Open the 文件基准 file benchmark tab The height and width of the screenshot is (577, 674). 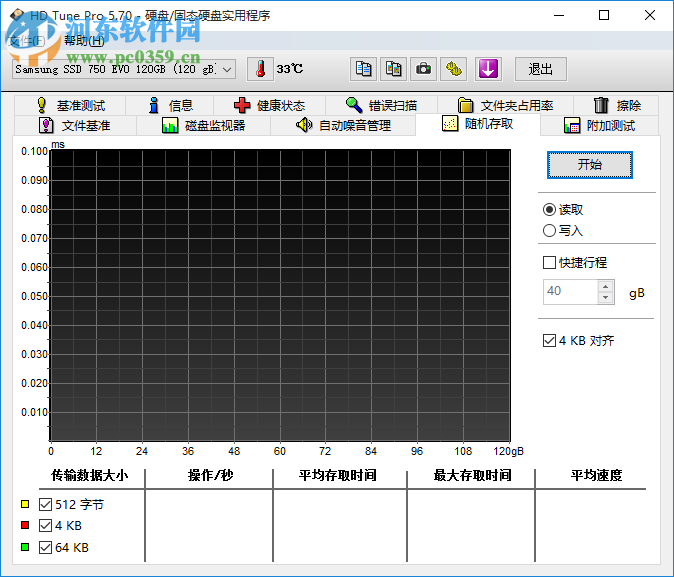(75, 126)
